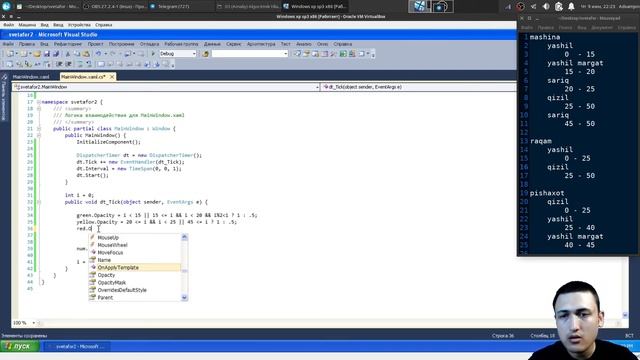Screen dimensions: 640x360
Task: Collapse the summary comment block
Action: [39, 109]
